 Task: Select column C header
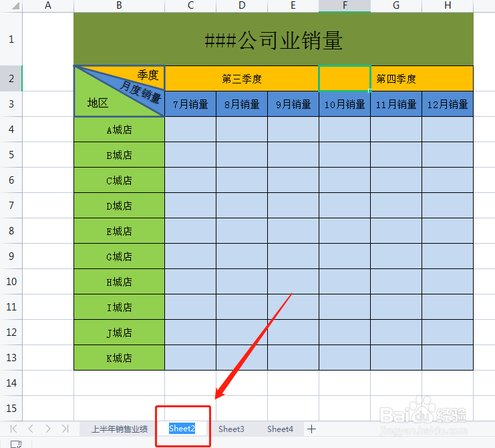[x=190, y=6]
